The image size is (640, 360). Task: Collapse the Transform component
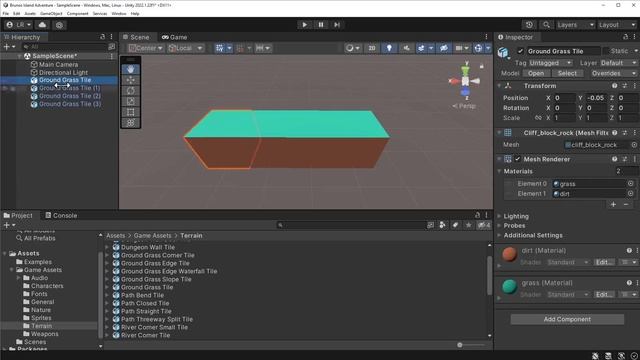point(499,86)
